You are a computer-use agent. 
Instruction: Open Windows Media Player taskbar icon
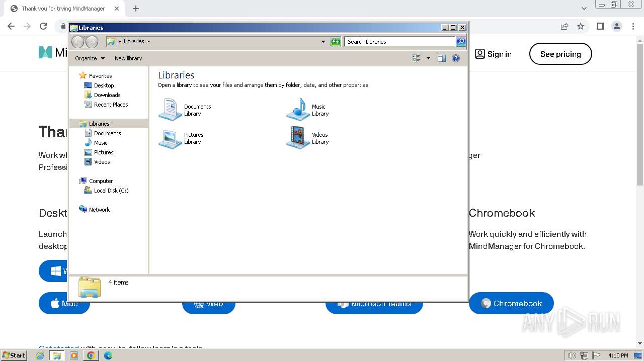point(74,355)
